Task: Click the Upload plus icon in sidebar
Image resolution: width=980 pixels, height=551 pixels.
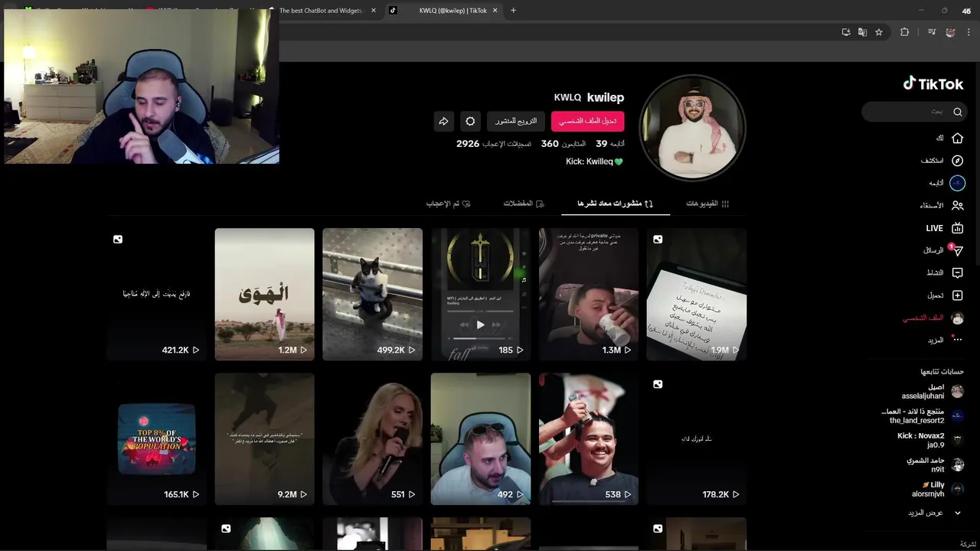Action: click(957, 295)
